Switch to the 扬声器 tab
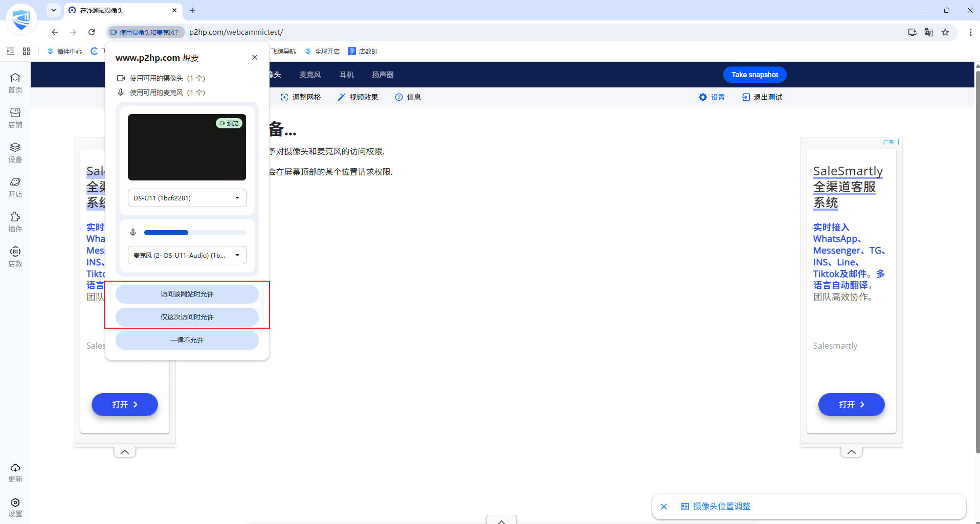This screenshot has width=980, height=524. [x=383, y=75]
